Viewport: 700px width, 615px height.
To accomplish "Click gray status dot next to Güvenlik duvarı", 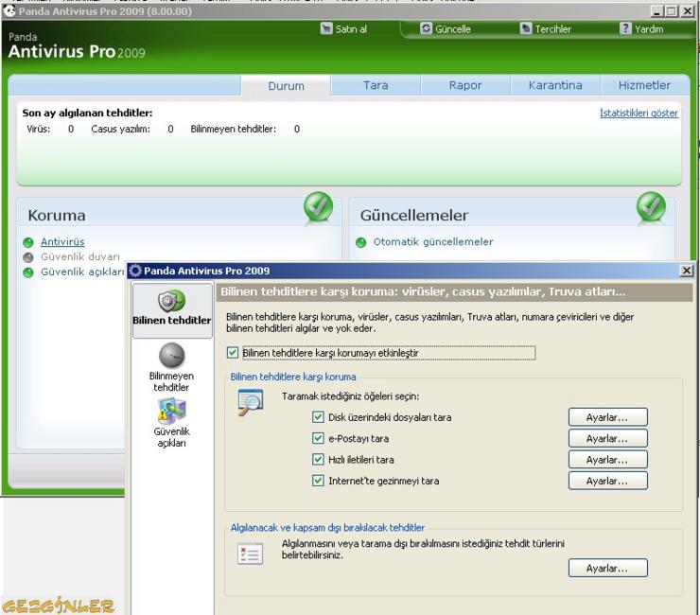I will (28, 257).
